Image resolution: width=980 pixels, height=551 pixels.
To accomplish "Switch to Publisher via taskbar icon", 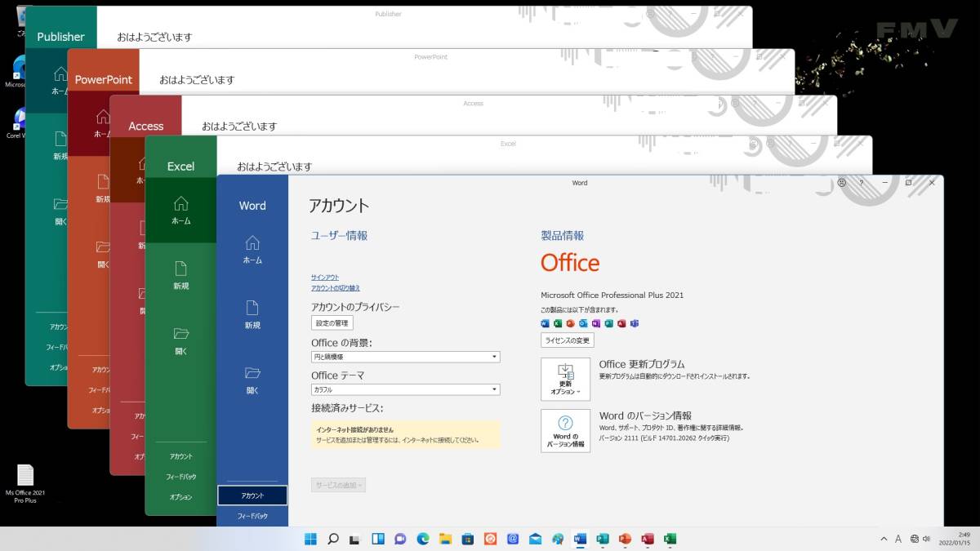I will (603, 539).
